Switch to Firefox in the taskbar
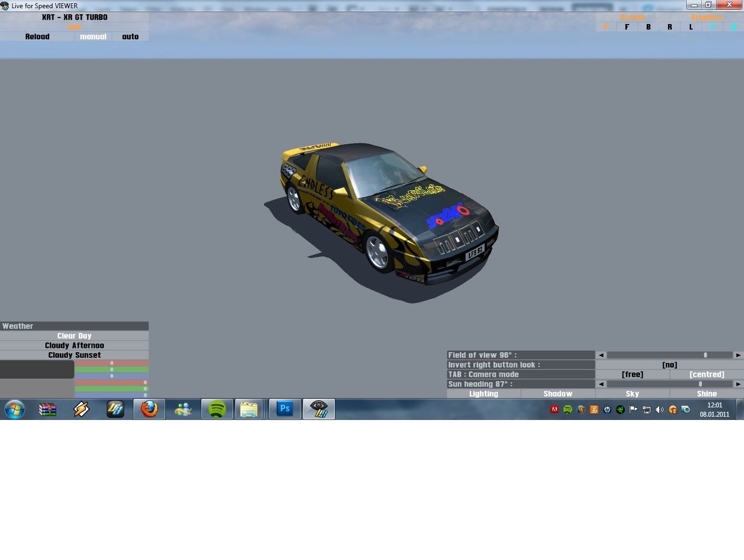The image size is (744, 560). pos(149,409)
